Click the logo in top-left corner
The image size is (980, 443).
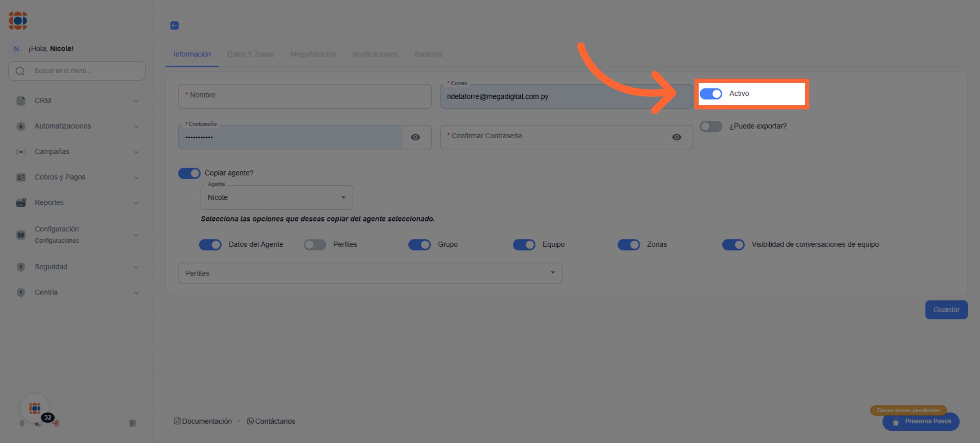pos(18,20)
